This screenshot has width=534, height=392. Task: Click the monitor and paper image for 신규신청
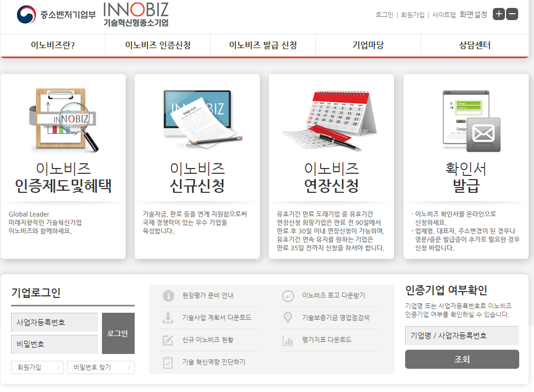(203, 119)
